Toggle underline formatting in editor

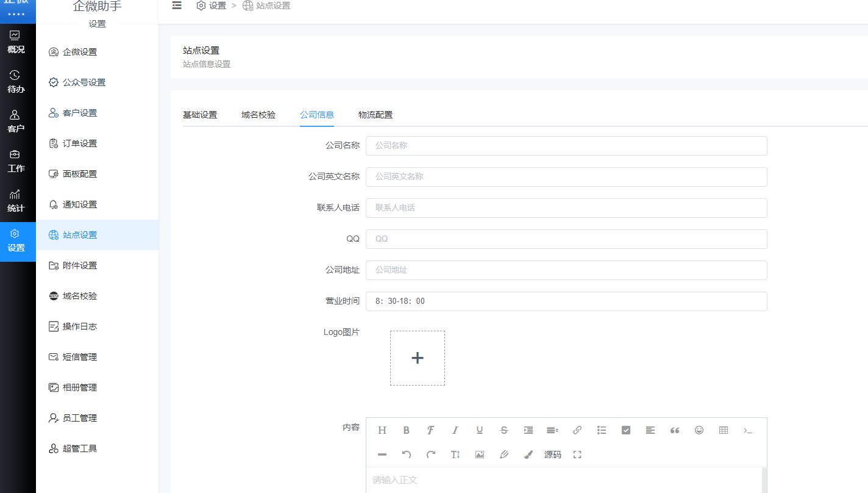tap(480, 430)
